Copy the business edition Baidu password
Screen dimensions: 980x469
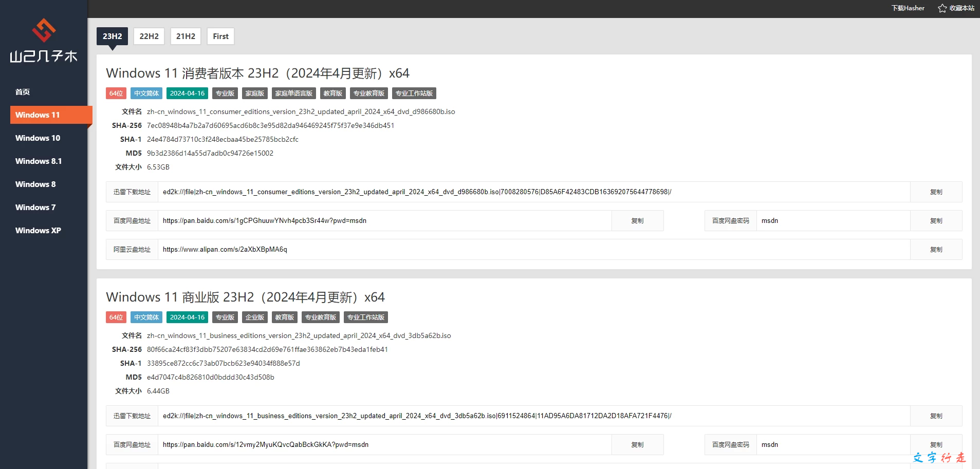[x=936, y=445]
